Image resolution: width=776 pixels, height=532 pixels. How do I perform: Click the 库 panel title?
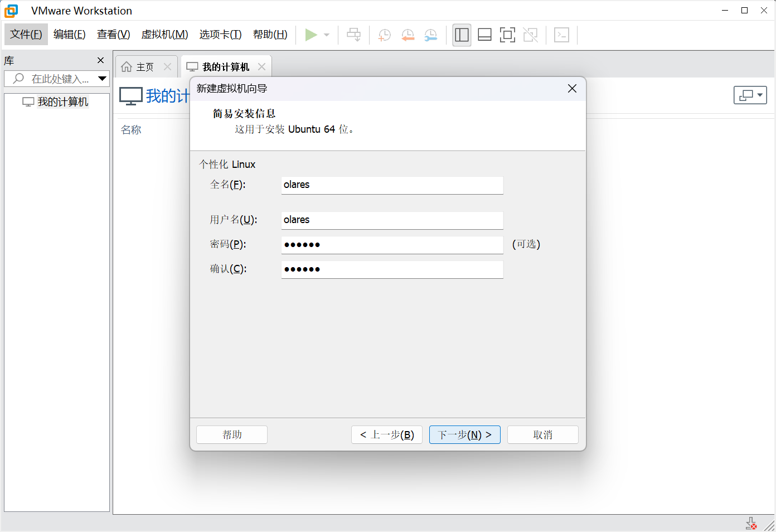point(9,61)
